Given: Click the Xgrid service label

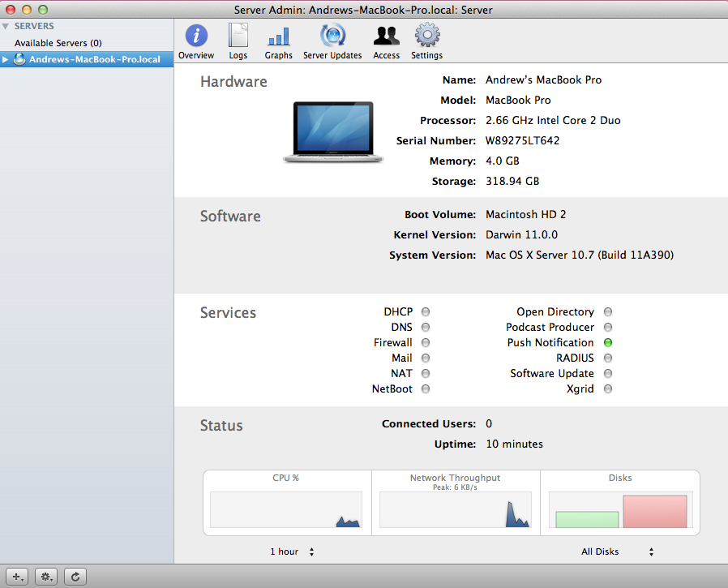Looking at the screenshot, I should 580,389.
